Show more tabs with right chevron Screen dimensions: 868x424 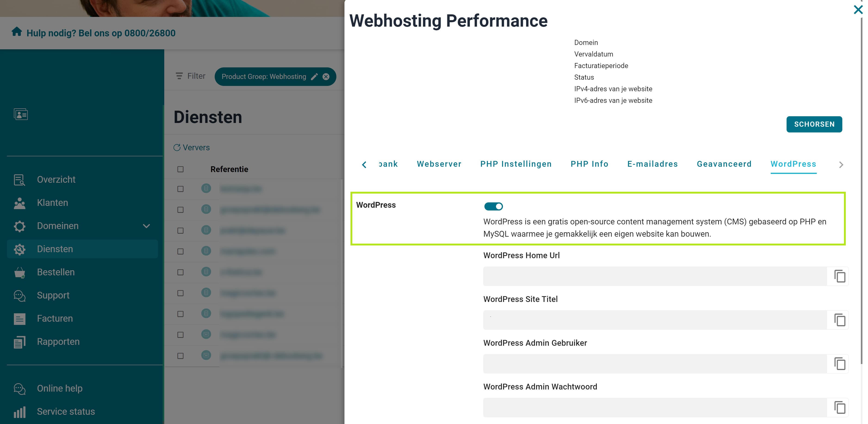pyautogui.click(x=841, y=165)
